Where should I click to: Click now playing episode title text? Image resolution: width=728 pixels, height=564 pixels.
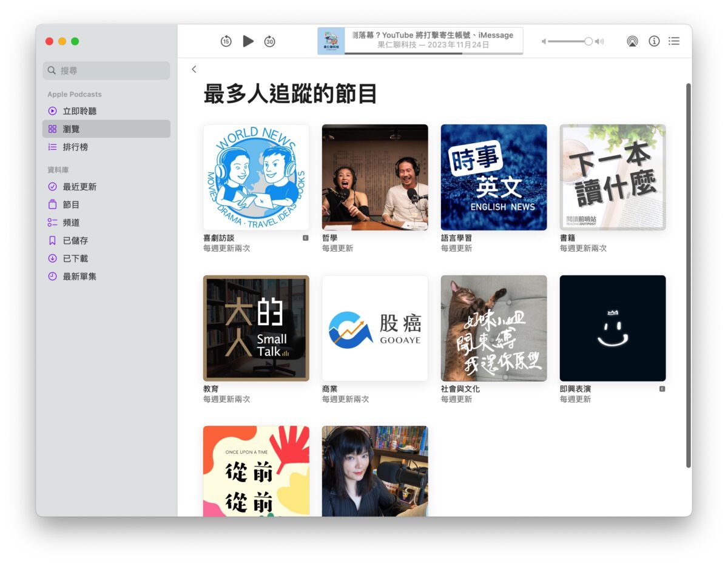point(433,35)
